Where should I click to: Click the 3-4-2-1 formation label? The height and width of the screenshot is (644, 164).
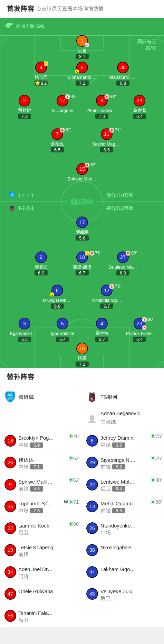pos(26,195)
